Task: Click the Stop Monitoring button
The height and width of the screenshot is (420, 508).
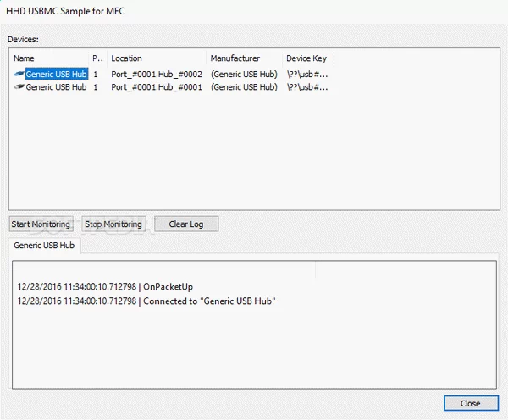Action: tap(113, 224)
